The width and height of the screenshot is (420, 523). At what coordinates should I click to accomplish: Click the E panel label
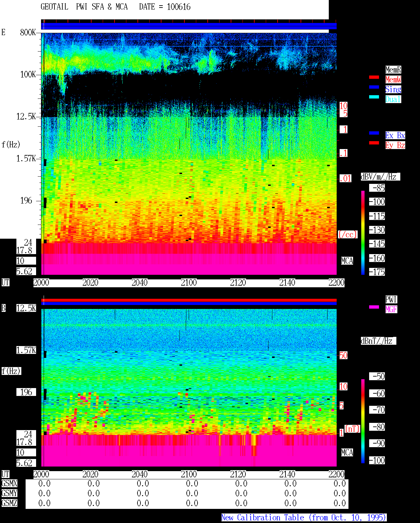(3, 32)
